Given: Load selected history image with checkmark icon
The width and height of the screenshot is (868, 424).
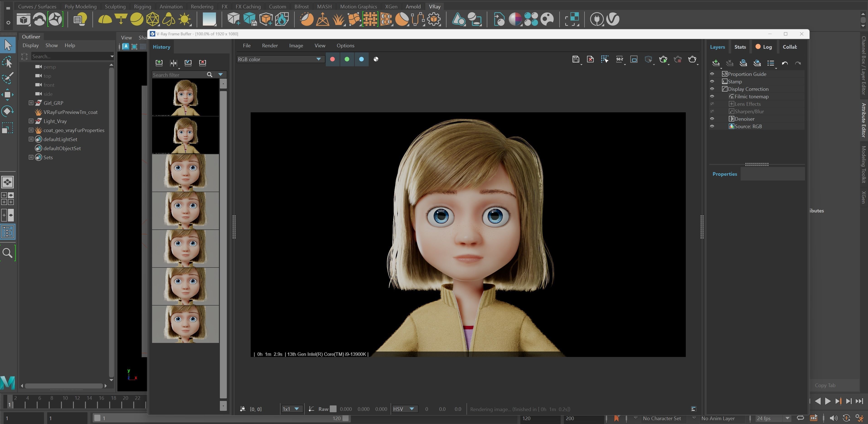Looking at the screenshot, I should click(188, 63).
